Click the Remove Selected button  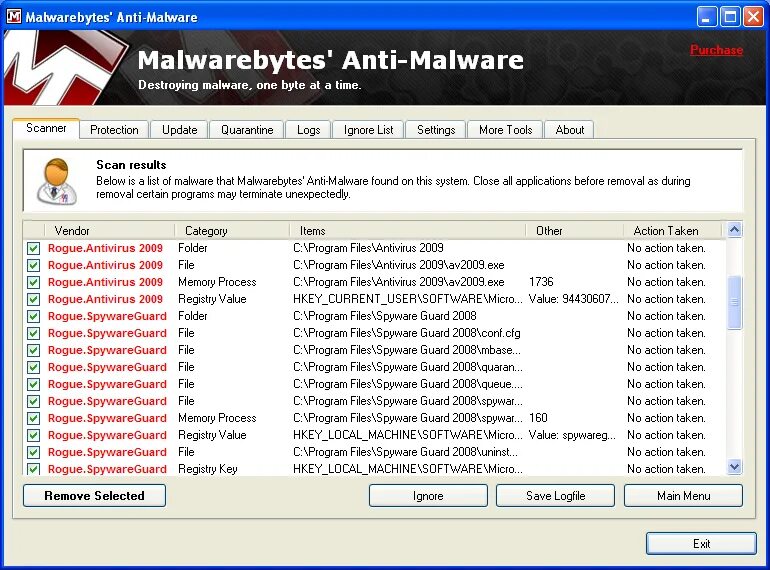click(x=94, y=496)
